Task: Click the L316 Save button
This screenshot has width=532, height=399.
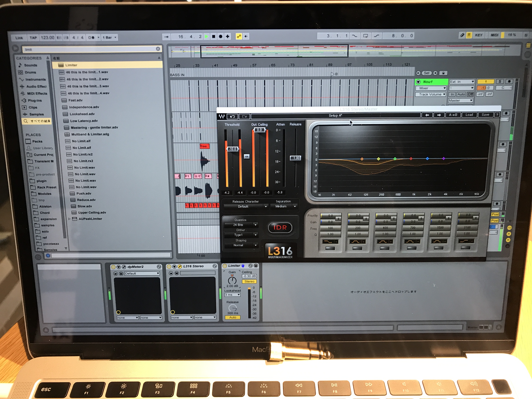Action: [x=485, y=115]
